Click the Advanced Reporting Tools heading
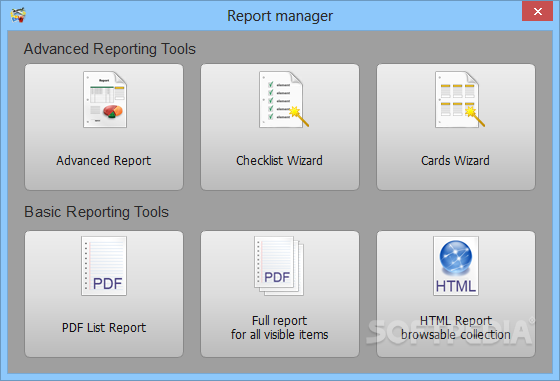This screenshot has width=560, height=381. pos(110,49)
